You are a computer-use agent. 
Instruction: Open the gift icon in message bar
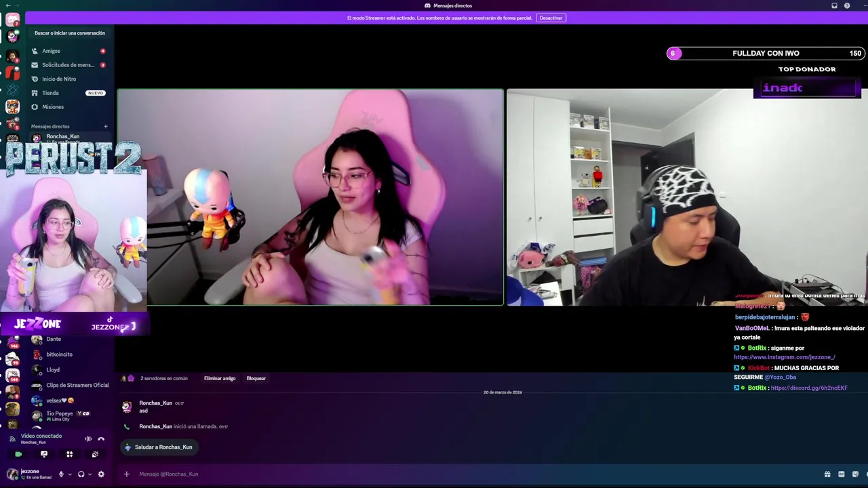827,474
